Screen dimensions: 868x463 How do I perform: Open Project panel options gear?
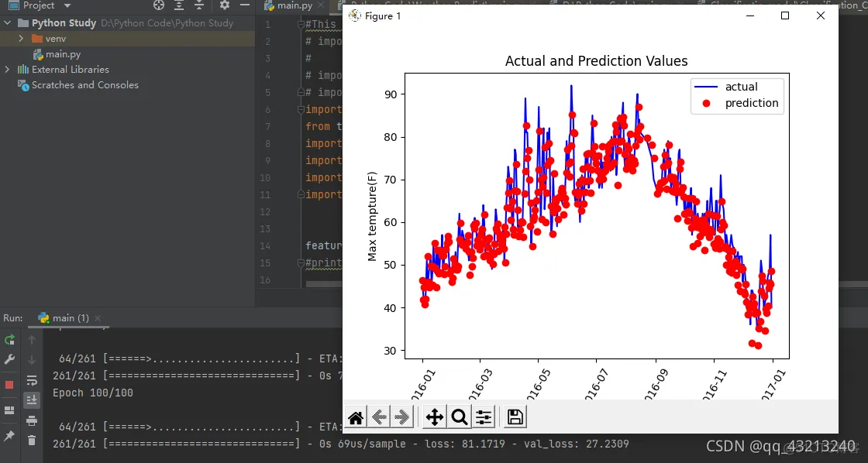pos(224,5)
